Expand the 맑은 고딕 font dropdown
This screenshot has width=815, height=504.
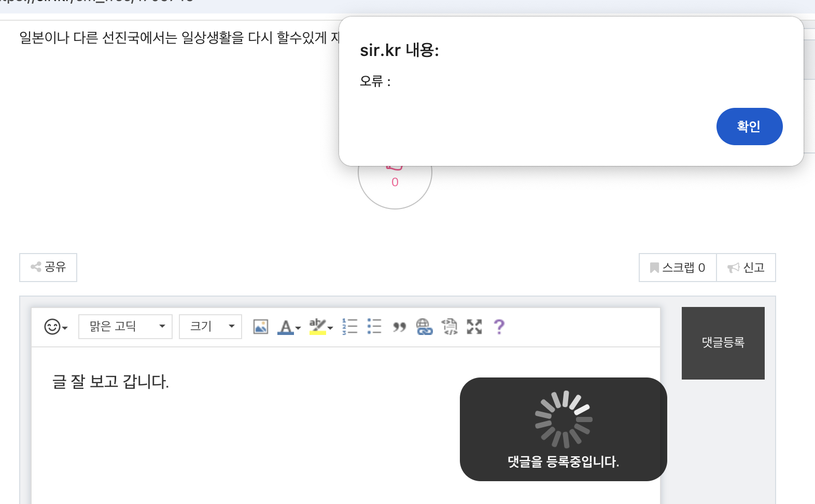[x=125, y=327]
